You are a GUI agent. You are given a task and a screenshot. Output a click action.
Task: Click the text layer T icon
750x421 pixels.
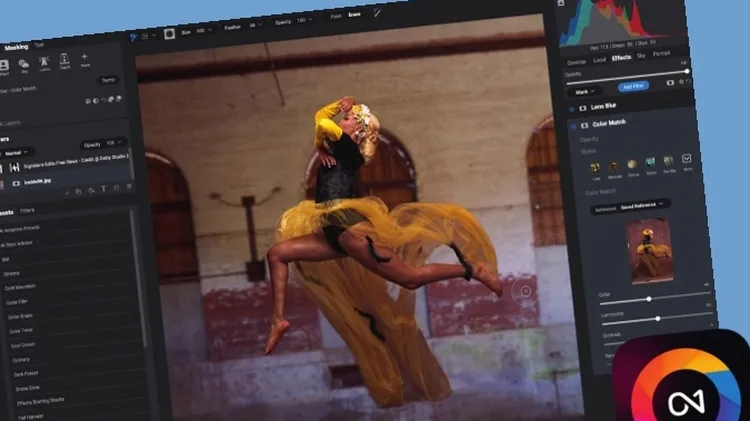coord(105,190)
